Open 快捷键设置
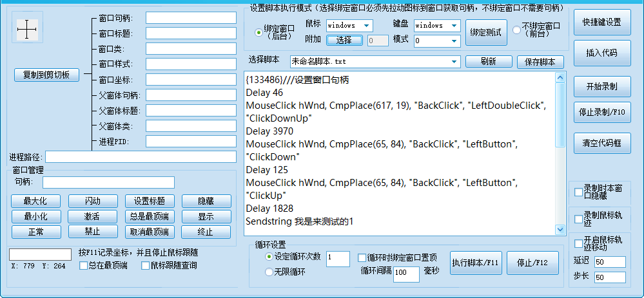 [601, 22]
